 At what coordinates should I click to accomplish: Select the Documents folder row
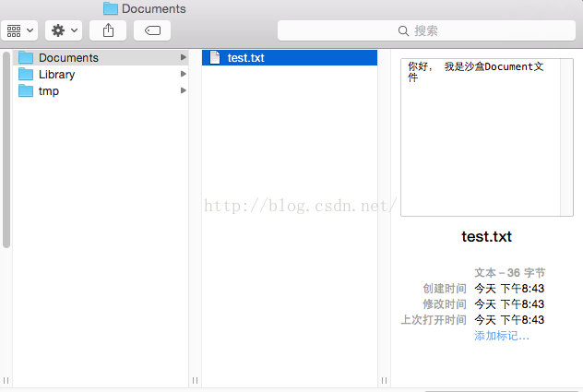pyautogui.click(x=101, y=57)
